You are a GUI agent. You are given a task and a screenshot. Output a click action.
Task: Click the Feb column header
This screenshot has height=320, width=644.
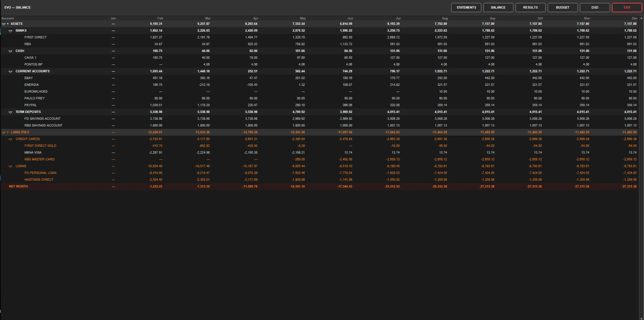coord(160,18)
